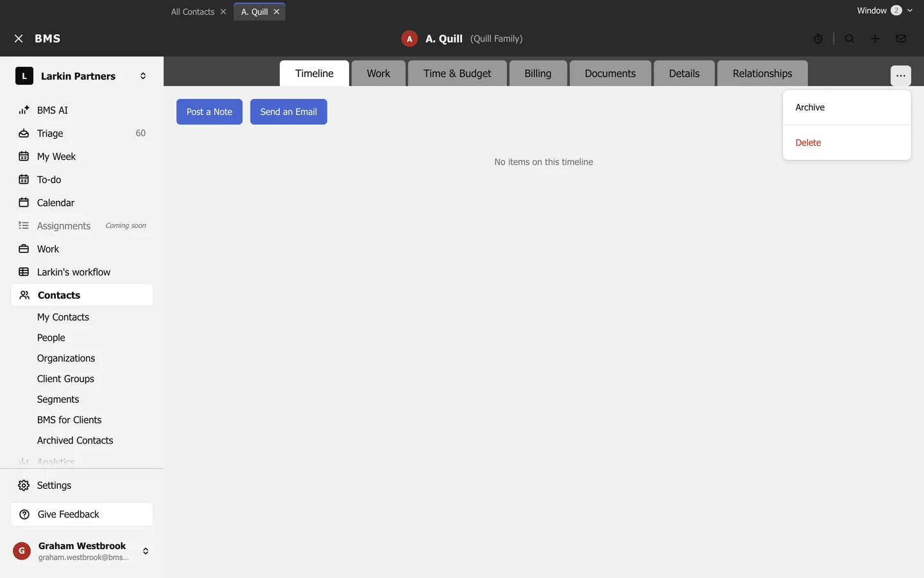The width and height of the screenshot is (924, 578).
Task: Click the Calendar icon in the sidebar
Action: (x=24, y=202)
